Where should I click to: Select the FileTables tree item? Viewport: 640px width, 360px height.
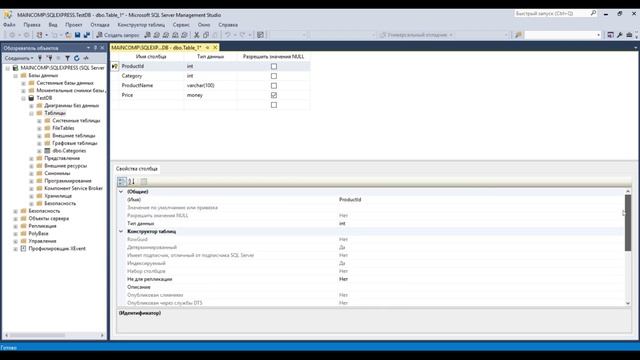63,128
